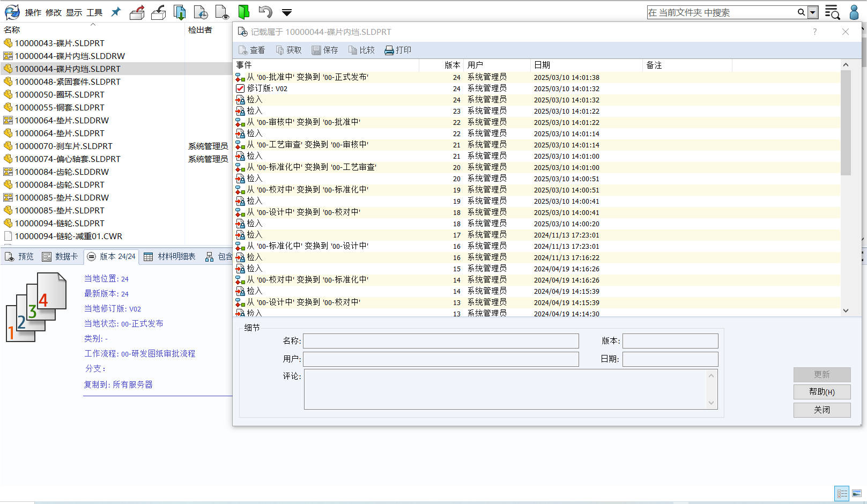Open the search box dropdown arrow
This screenshot has height=504, width=867.
813,12
